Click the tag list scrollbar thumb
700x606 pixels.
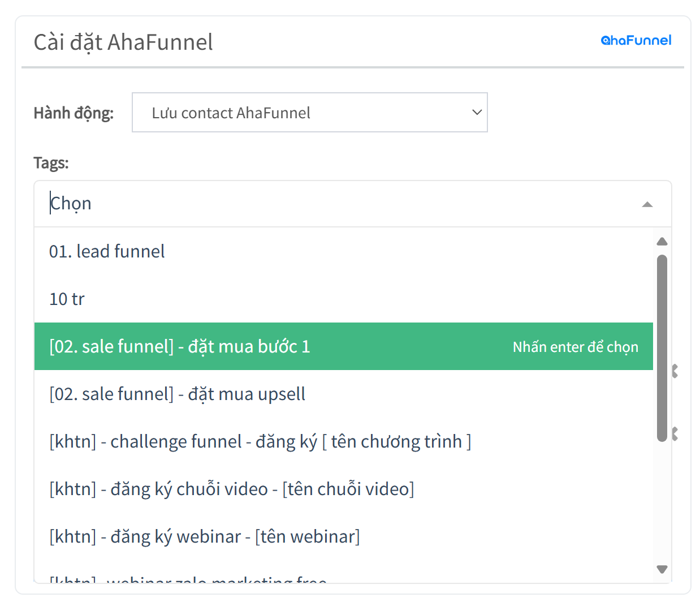click(x=662, y=348)
